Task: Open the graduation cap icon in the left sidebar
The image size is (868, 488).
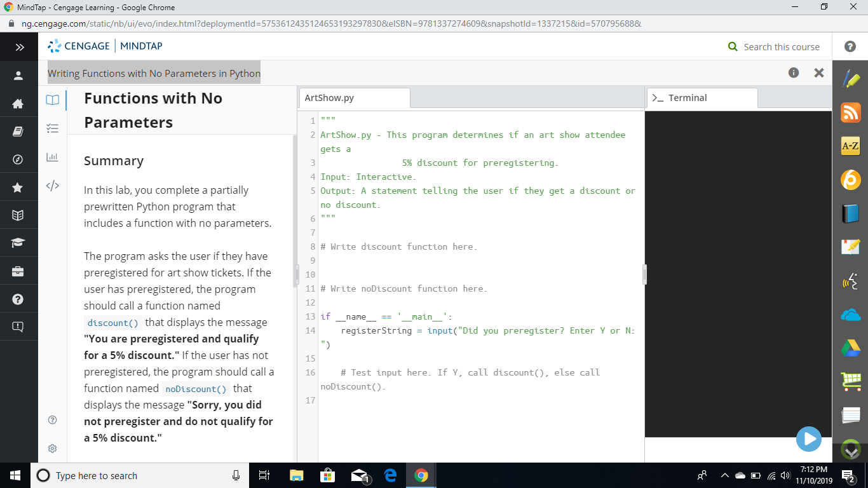Action: click(19, 242)
